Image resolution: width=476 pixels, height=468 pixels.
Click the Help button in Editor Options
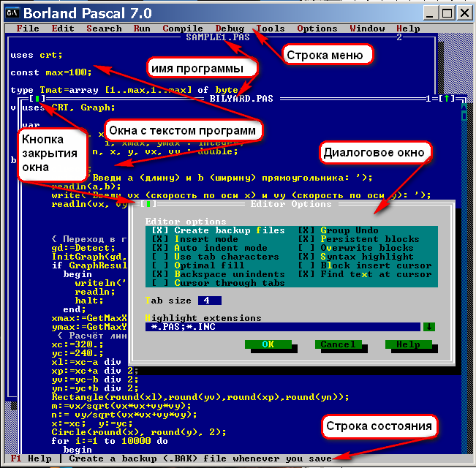point(408,344)
